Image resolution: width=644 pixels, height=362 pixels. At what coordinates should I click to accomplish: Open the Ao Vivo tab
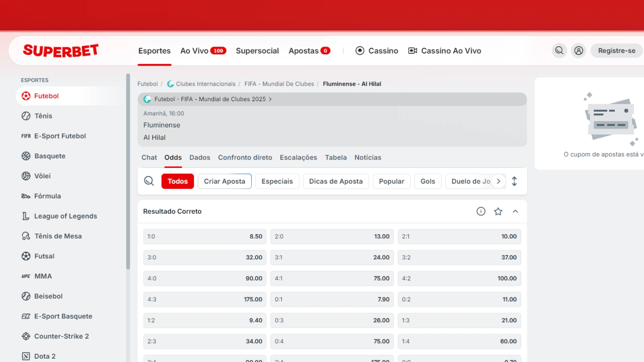pyautogui.click(x=203, y=51)
